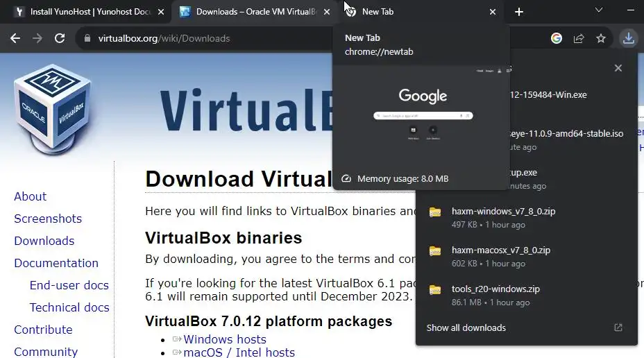644x358 pixels.
Task: Open the About sidebar link
Action: [31, 196]
